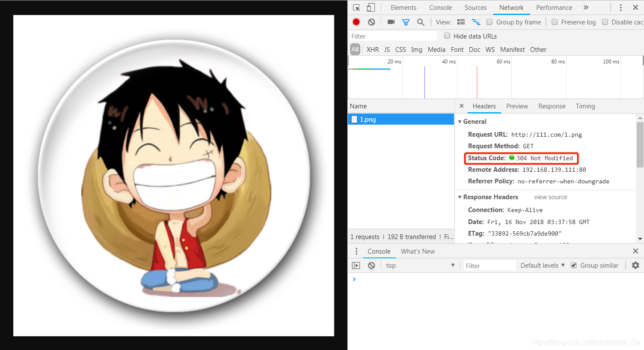View the Timing tab

tap(585, 106)
